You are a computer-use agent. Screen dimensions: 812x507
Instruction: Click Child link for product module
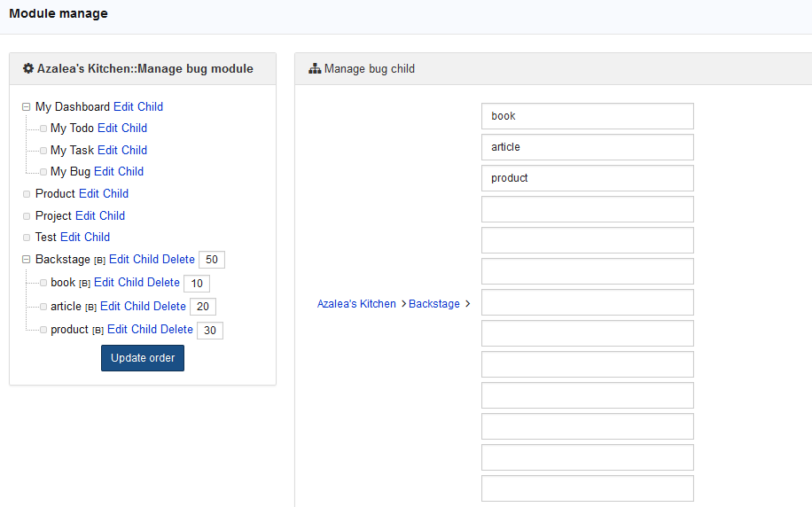tap(144, 330)
